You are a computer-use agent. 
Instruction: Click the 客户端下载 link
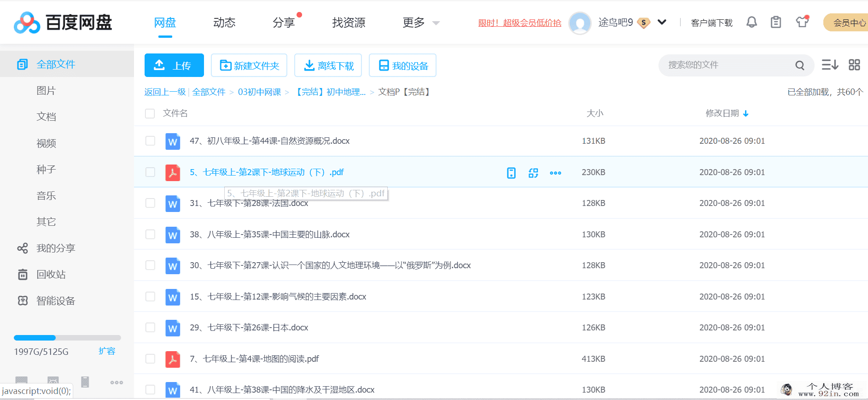(x=711, y=23)
